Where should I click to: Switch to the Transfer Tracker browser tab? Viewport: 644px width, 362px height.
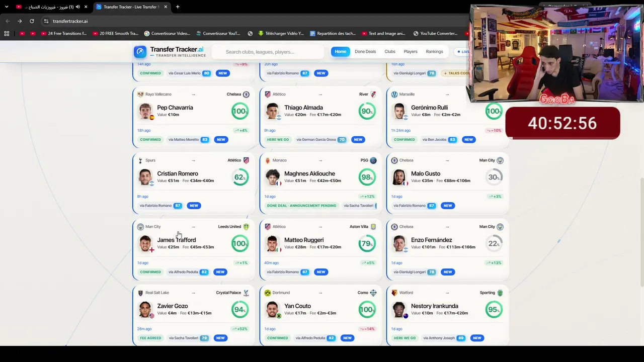pyautogui.click(x=132, y=7)
